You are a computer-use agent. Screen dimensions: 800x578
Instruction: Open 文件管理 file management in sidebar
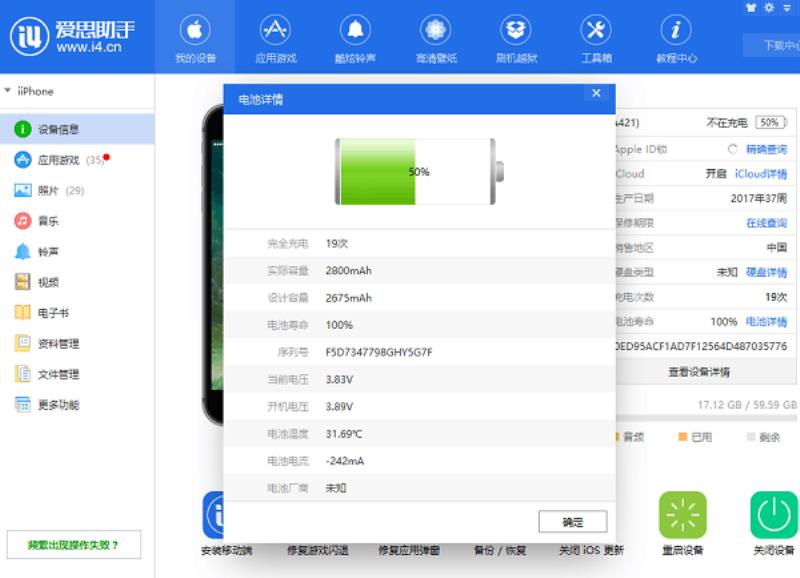[77, 374]
